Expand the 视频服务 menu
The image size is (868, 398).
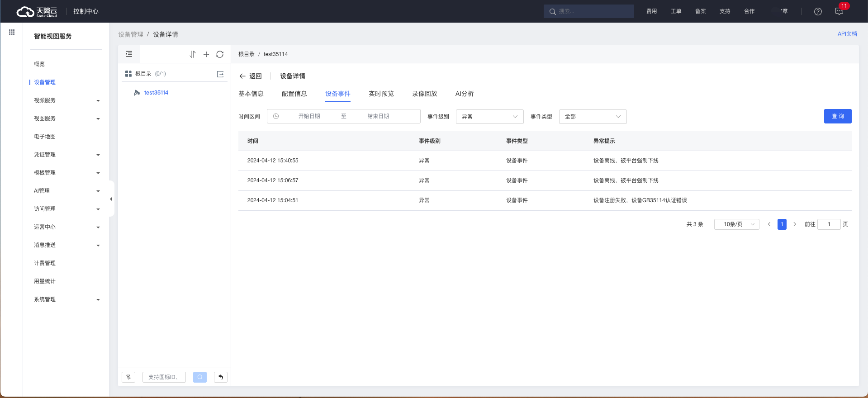pyautogui.click(x=67, y=100)
